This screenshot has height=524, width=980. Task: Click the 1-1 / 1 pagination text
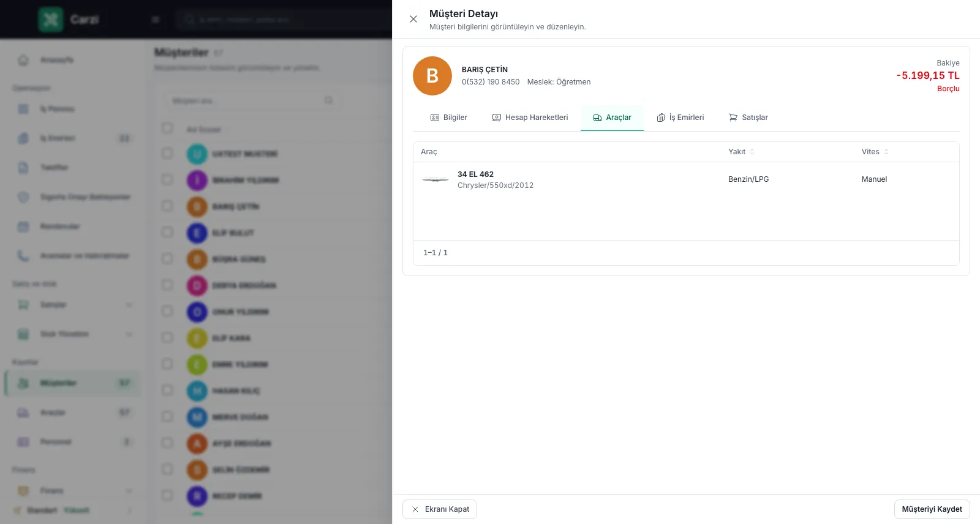click(435, 253)
